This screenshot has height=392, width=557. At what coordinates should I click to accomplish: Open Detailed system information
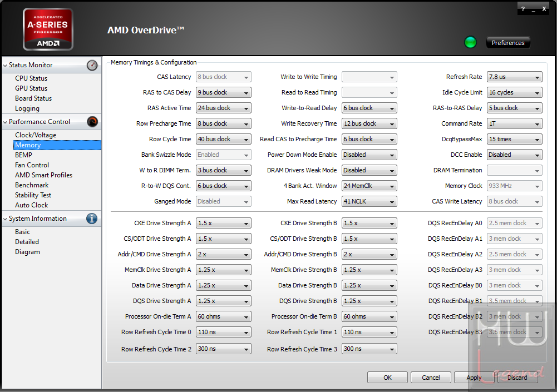click(x=27, y=241)
